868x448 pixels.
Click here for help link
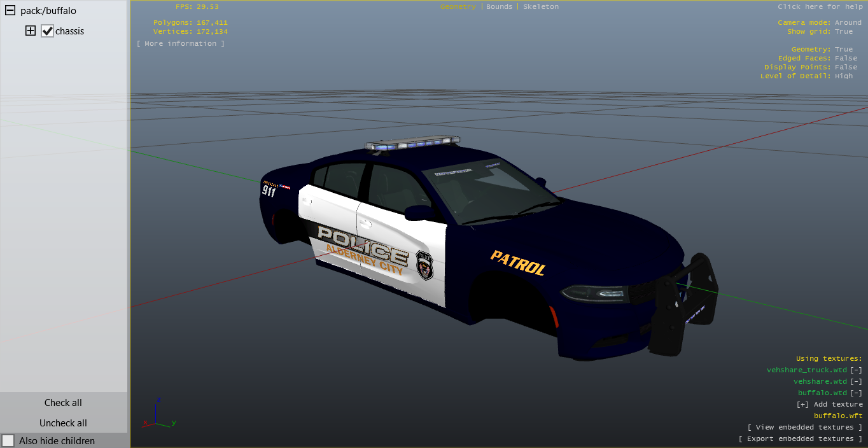tap(820, 6)
